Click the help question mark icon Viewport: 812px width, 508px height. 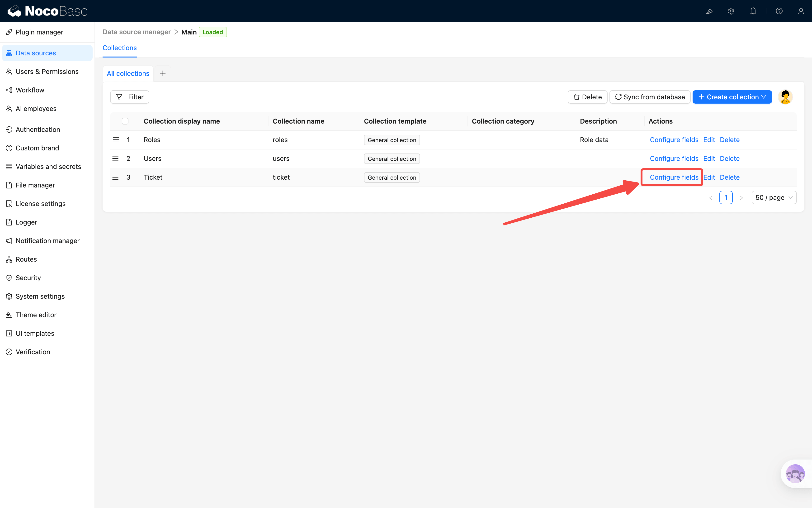coord(779,11)
